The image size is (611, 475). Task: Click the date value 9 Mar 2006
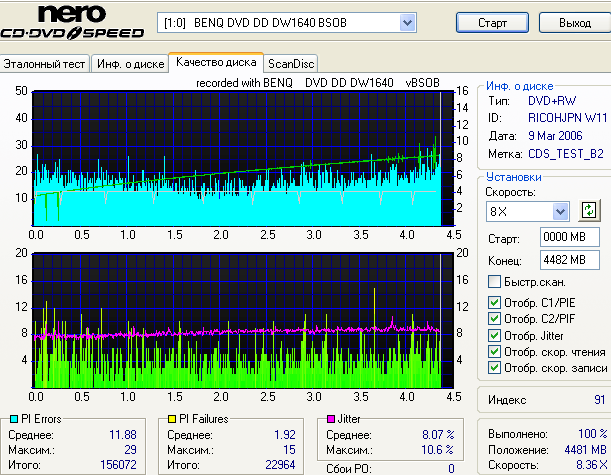(555, 136)
